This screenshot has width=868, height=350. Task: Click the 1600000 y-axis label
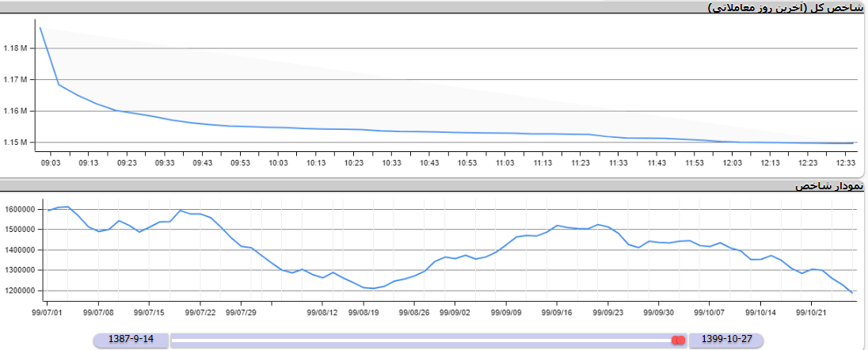click(20, 210)
